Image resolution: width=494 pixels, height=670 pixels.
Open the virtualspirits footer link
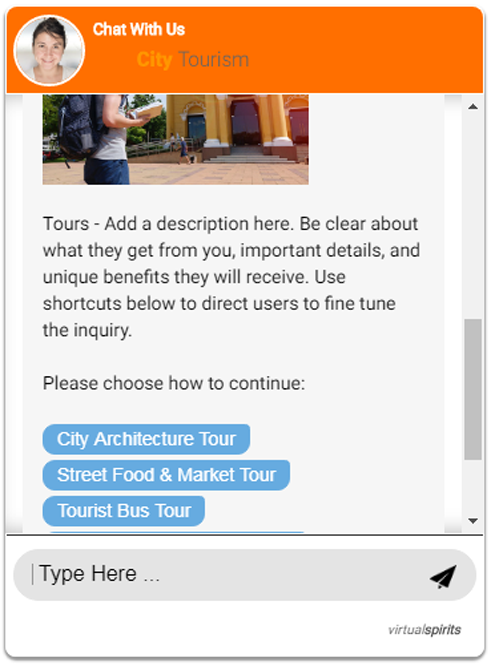tap(424, 630)
